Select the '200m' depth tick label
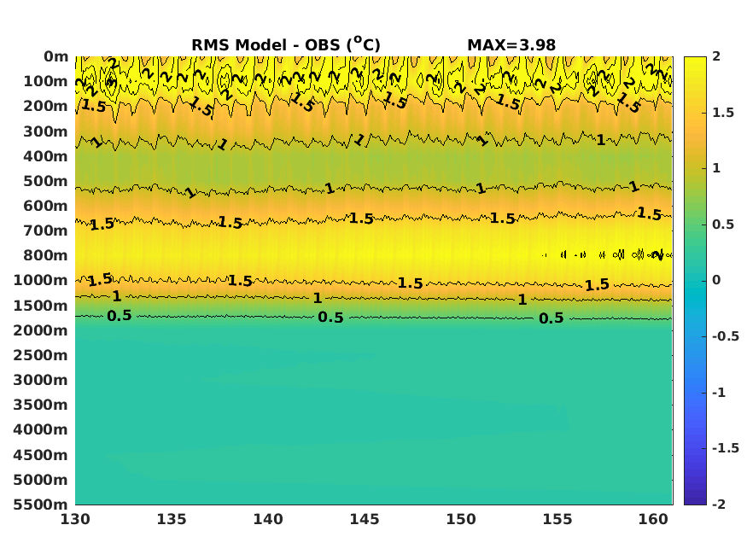The width and height of the screenshot is (747, 560). point(46,106)
